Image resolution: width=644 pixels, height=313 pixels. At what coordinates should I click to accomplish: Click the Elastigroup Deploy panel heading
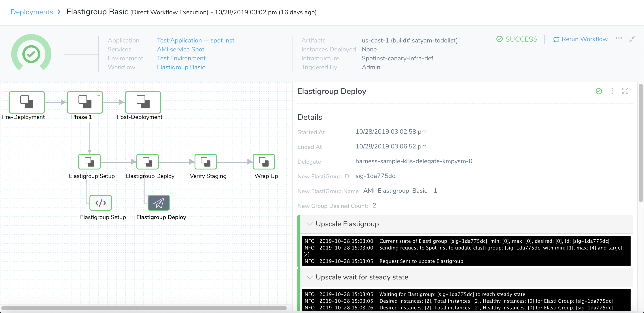pos(331,91)
